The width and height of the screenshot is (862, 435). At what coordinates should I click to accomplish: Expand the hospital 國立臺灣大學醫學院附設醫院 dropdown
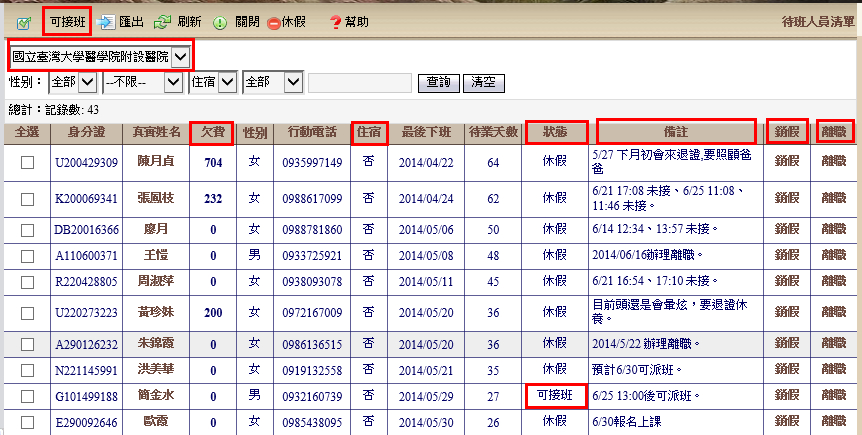[x=179, y=57]
